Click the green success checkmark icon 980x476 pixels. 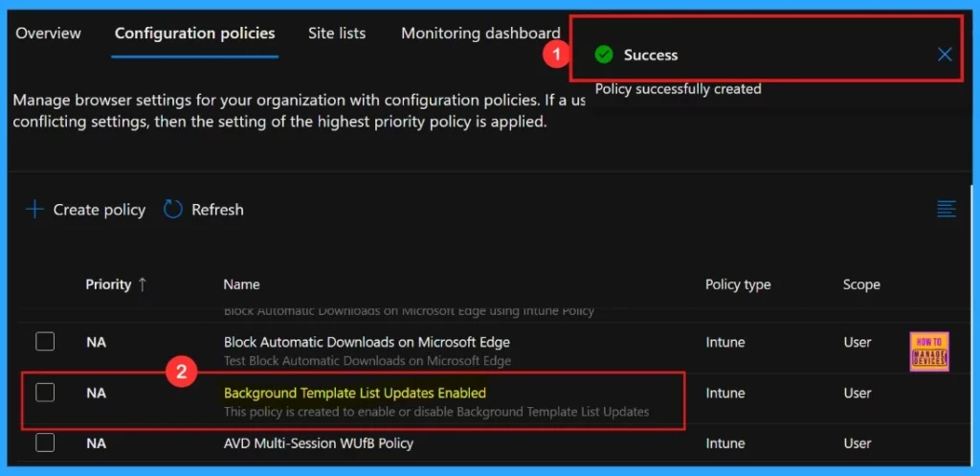(x=604, y=55)
